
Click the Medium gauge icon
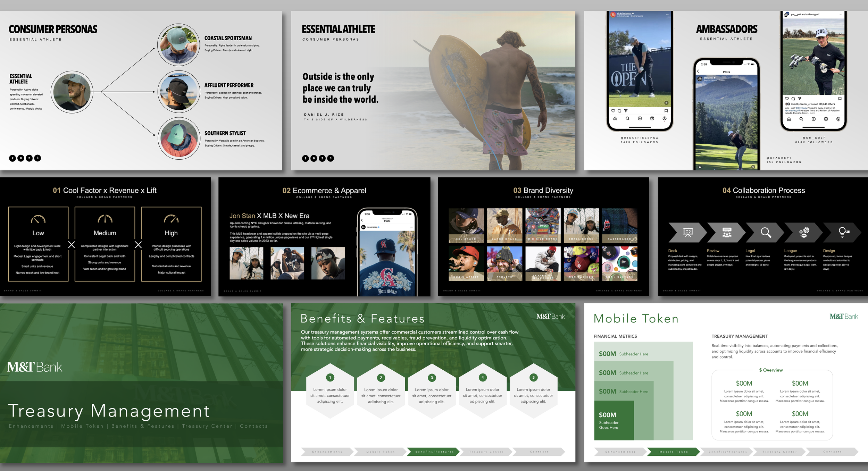tap(105, 219)
